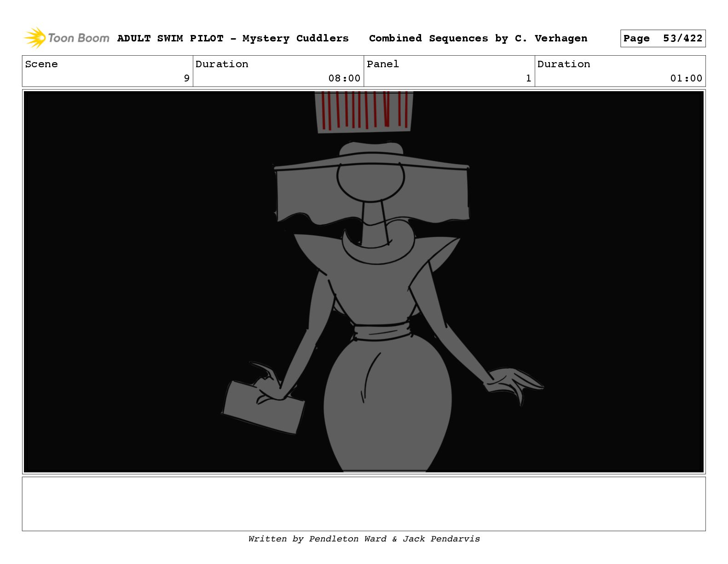This screenshot has height=564, width=728.
Task: Click the scene number '9'
Action: 186,78
